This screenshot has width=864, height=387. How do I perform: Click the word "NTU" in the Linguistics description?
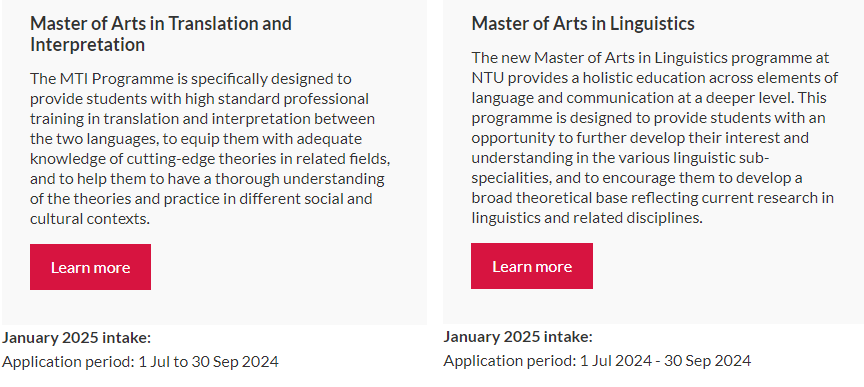(488, 78)
